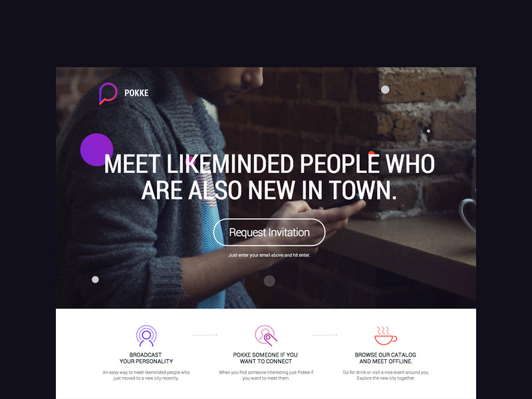The height and width of the screenshot is (399, 532).
Task: Click the scroll-down arrow circle icon
Action: (x=269, y=281)
